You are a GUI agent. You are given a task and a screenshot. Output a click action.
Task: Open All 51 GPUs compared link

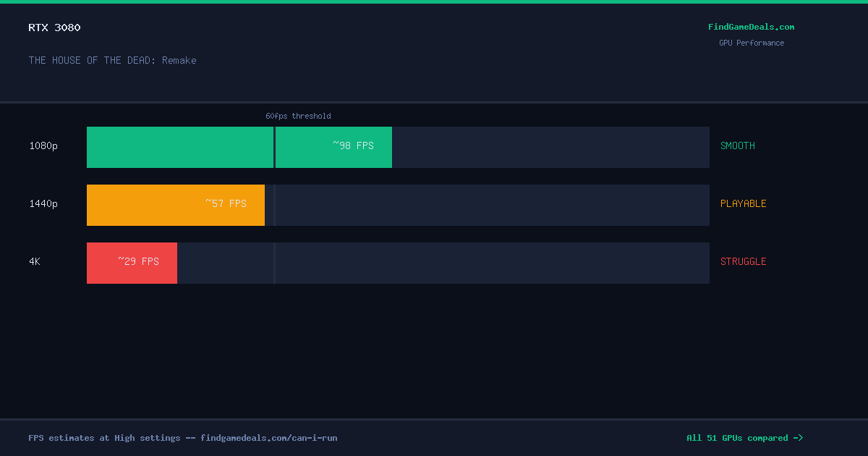click(x=745, y=438)
